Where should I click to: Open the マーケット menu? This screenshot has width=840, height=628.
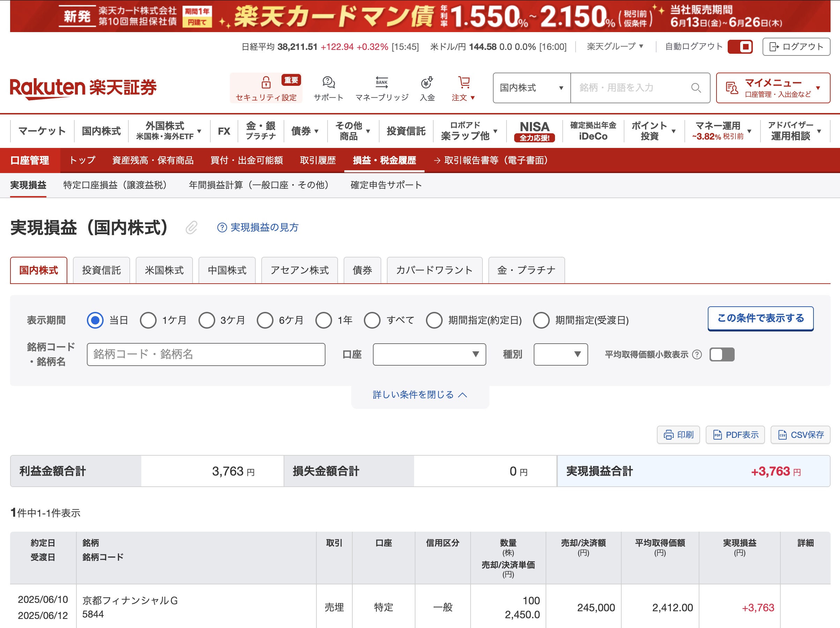(x=42, y=131)
